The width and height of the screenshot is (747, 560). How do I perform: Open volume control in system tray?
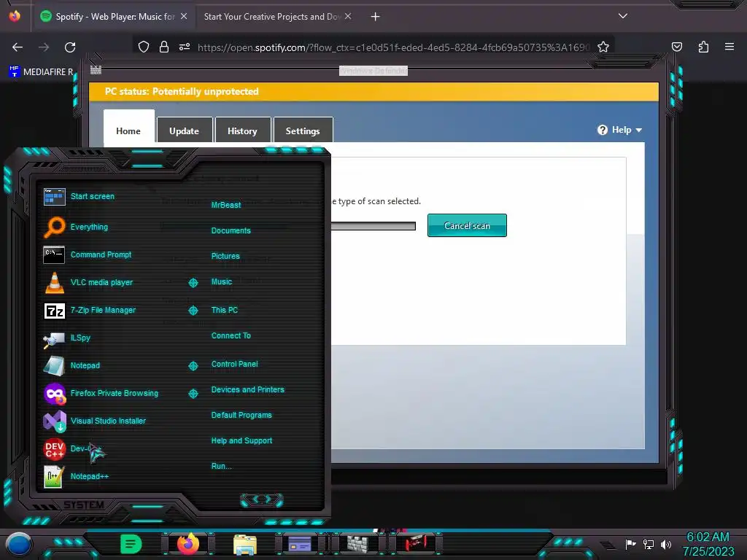point(666,544)
